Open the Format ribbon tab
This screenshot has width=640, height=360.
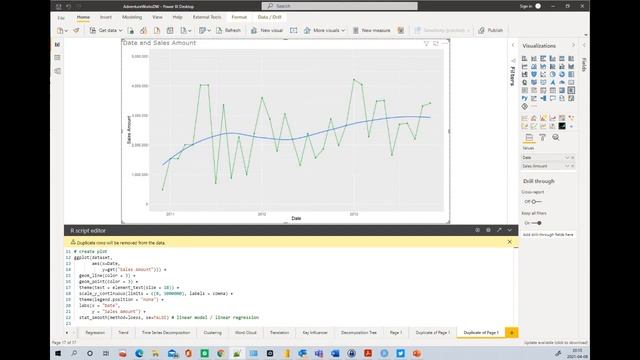click(239, 17)
